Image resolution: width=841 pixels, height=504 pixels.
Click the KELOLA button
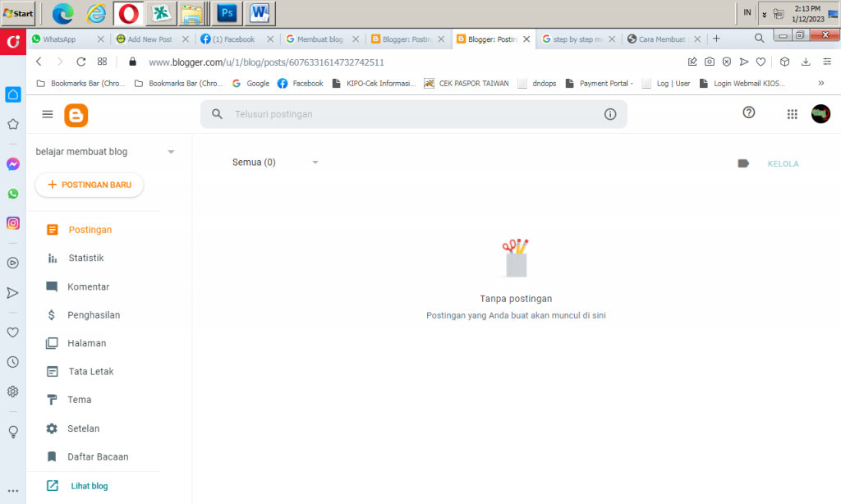click(783, 164)
